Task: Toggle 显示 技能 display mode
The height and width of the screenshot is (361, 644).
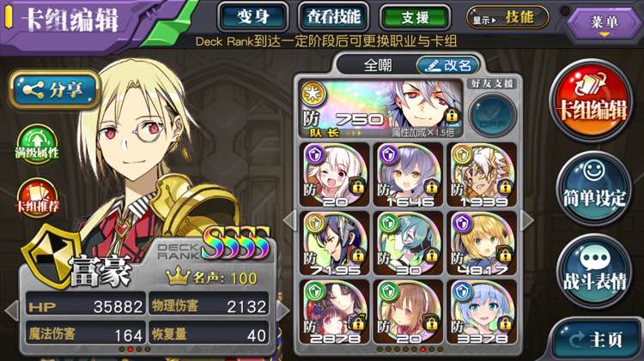Action: click(507, 17)
